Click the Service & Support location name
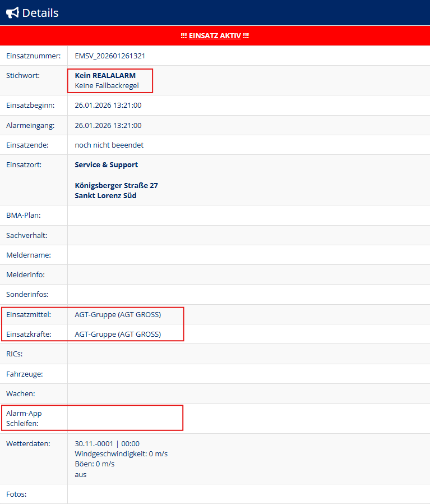The image size is (430, 504). (106, 164)
